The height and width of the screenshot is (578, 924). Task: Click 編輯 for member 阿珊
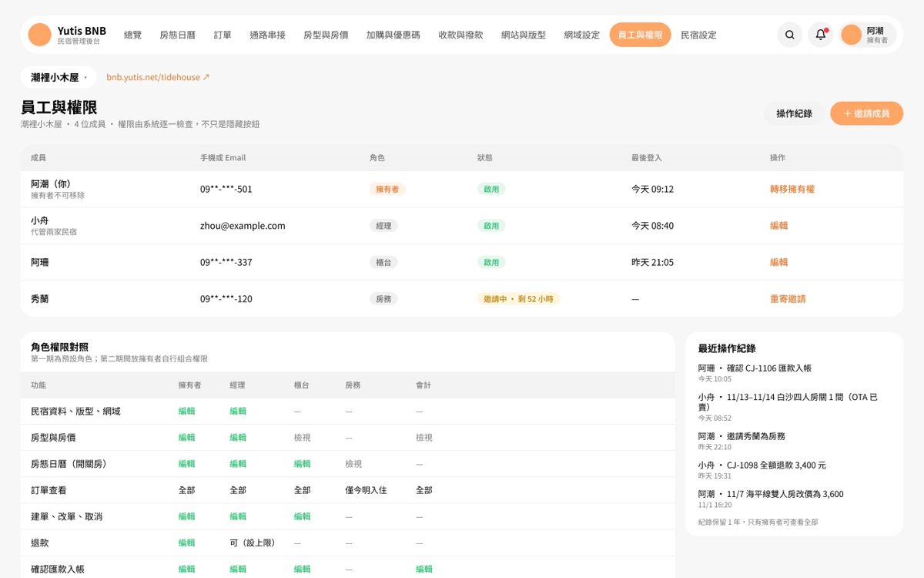pyautogui.click(x=779, y=262)
